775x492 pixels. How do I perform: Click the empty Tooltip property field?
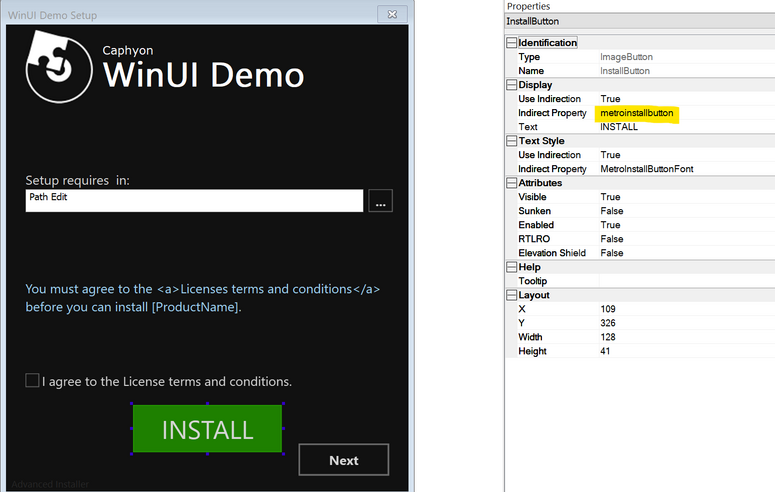tap(685, 281)
